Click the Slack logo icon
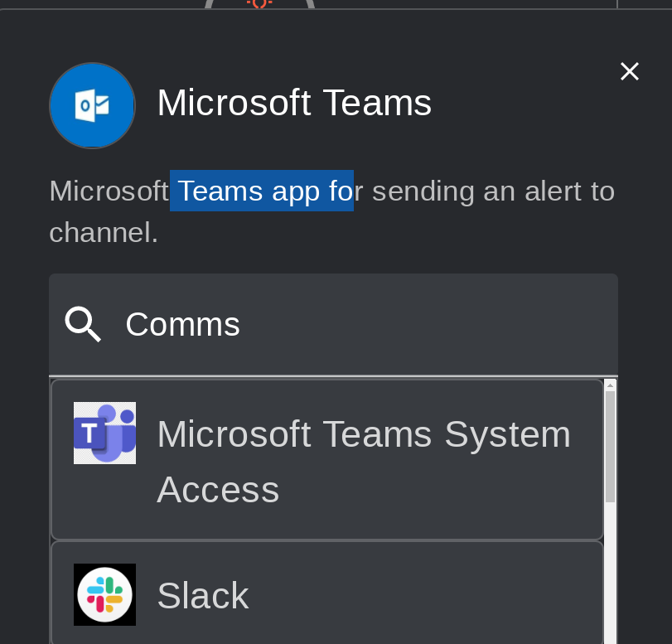This screenshot has height=644, width=672. click(x=104, y=595)
